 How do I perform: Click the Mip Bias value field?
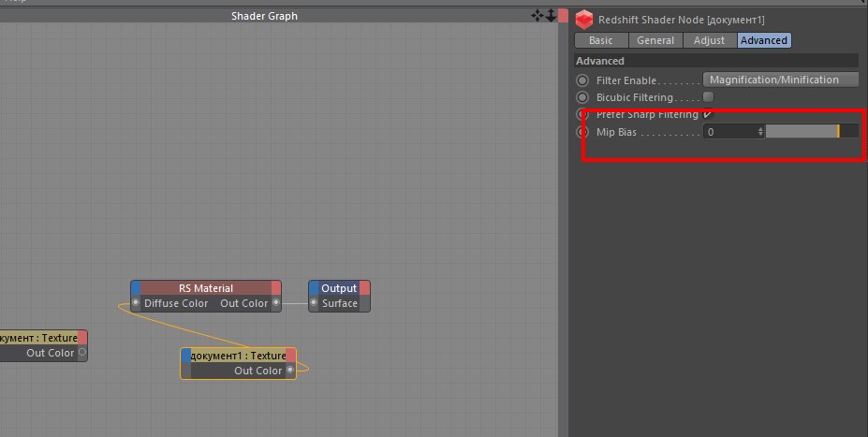(729, 132)
